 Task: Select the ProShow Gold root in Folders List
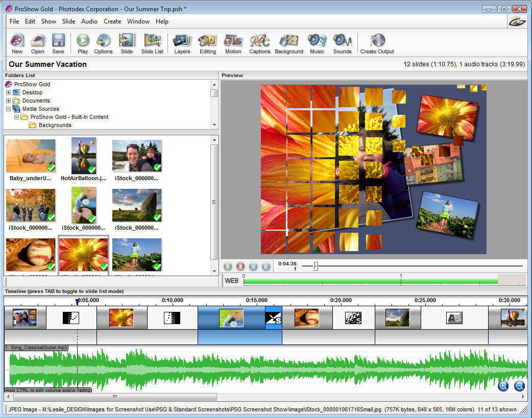pos(28,84)
